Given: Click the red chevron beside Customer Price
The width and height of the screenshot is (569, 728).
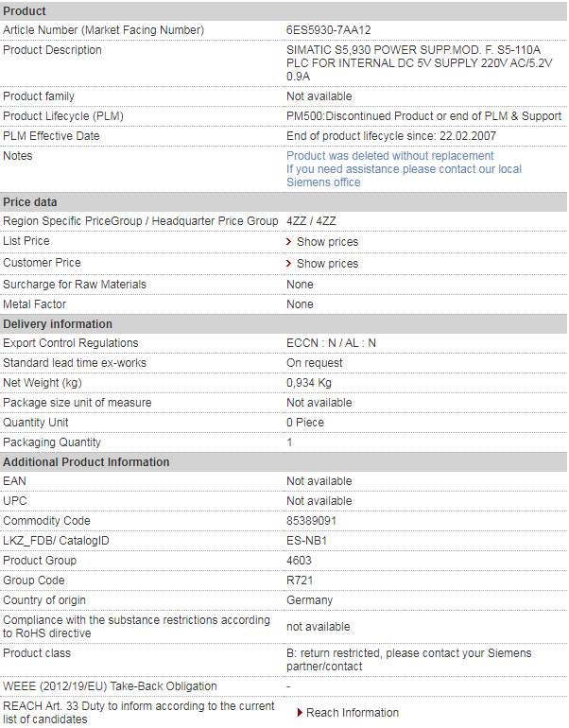Looking at the screenshot, I should (x=289, y=264).
